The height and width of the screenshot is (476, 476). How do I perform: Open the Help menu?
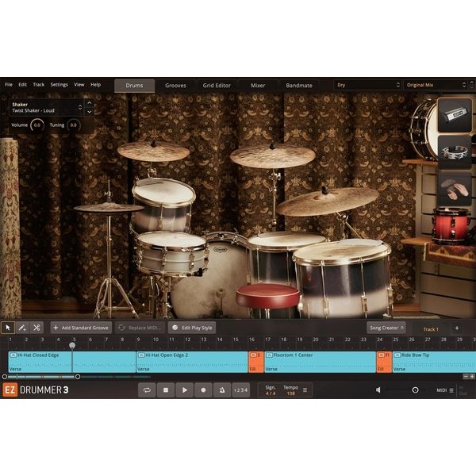click(x=96, y=85)
